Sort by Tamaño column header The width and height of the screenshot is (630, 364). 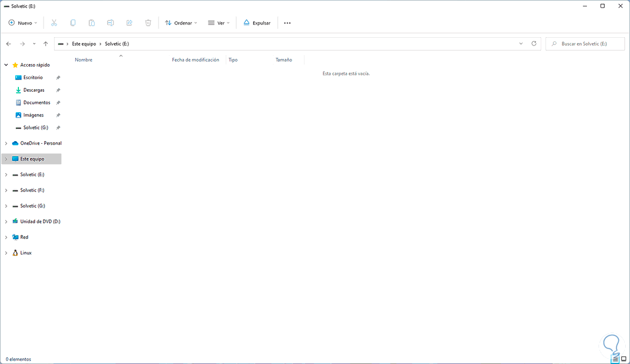click(x=283, y=60)
